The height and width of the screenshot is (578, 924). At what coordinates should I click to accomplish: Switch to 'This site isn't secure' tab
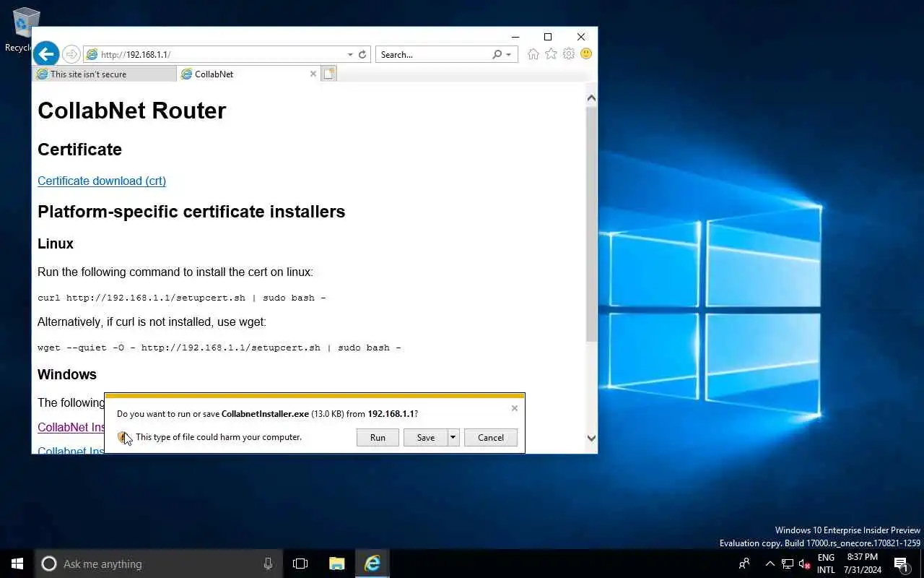pos(104,74)
